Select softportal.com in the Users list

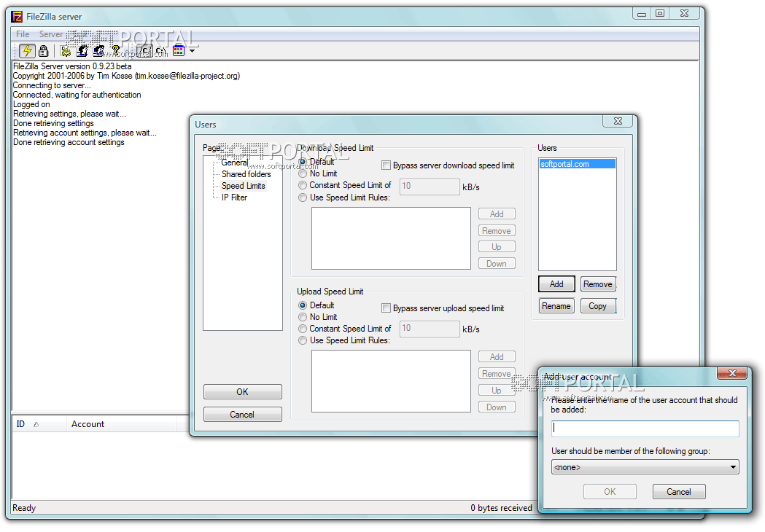(x=577, y=164)
